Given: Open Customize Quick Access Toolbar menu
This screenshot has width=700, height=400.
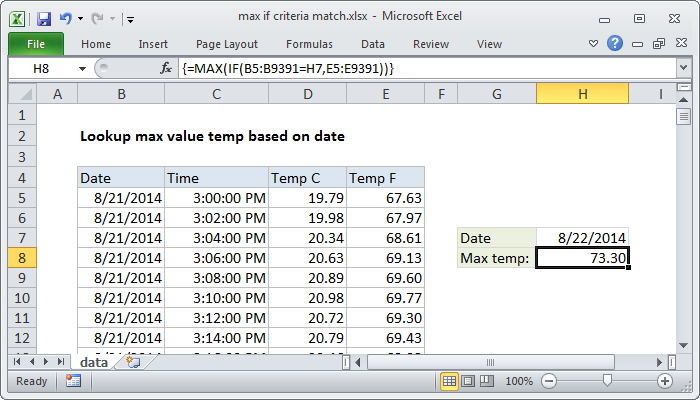Looking at the screenshot, I should (130, 19).
